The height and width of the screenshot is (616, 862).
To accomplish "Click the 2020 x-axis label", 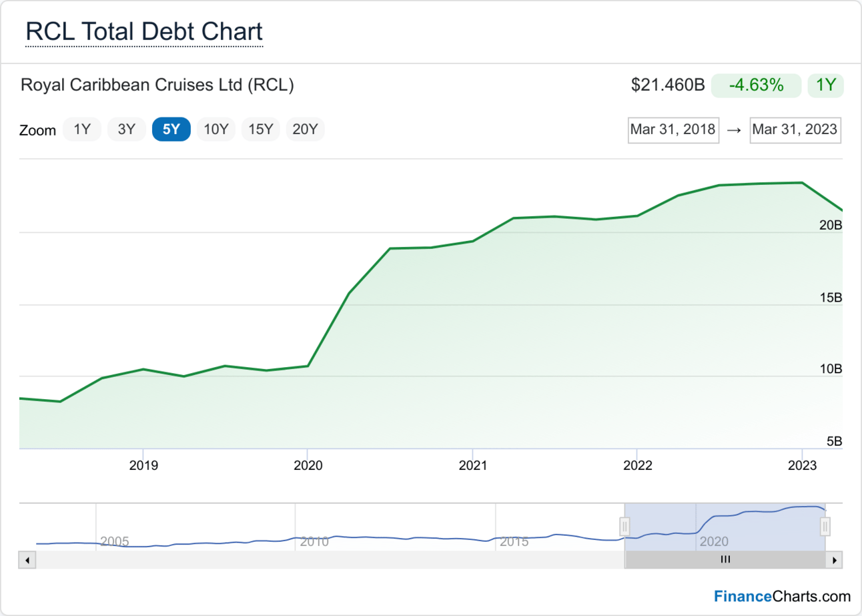I will pos(308,466).
